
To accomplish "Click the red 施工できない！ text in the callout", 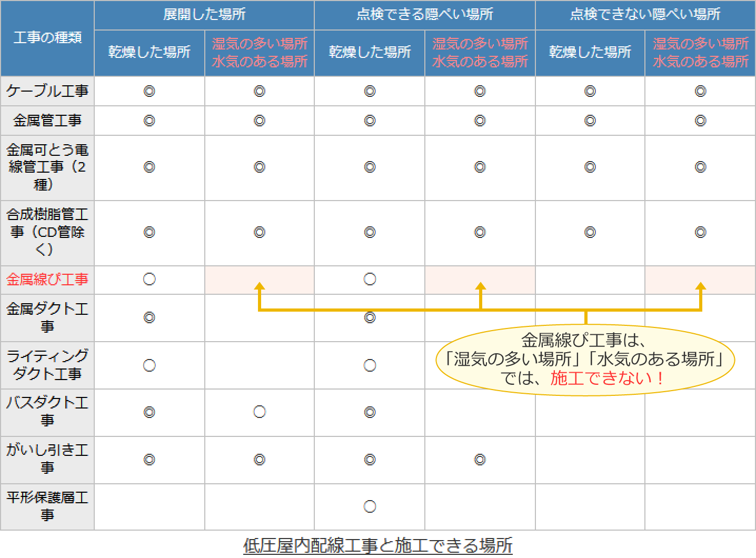I will [x=608, y=378].
